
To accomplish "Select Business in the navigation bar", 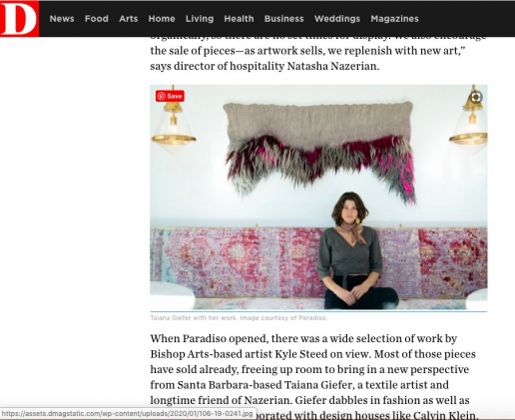I will 284,19.
